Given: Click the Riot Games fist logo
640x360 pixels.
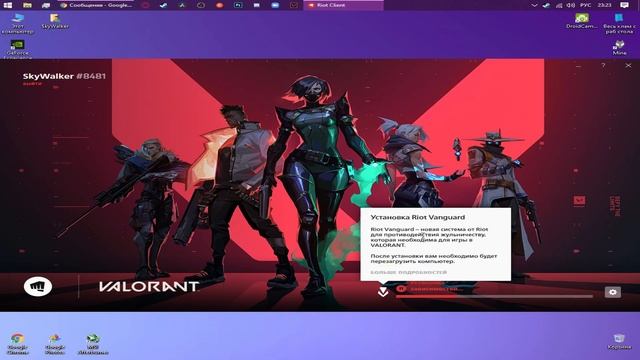Looking at the screenshot, I should point(38,287).
